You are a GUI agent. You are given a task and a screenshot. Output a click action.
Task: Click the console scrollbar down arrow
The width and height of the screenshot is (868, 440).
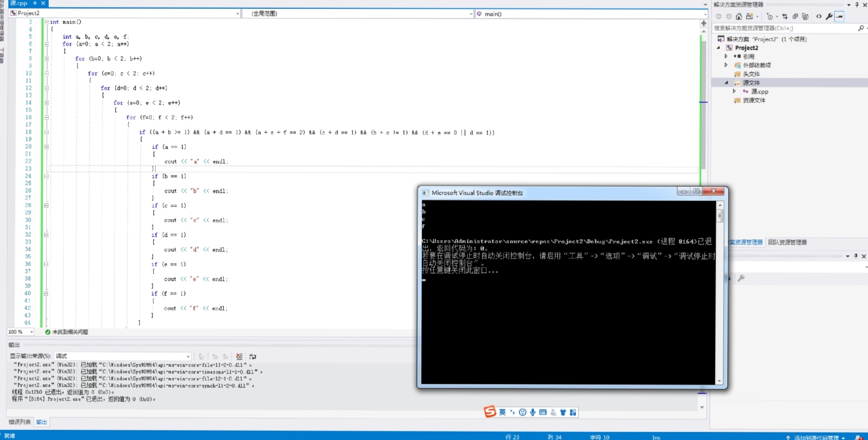coord(720,381)
